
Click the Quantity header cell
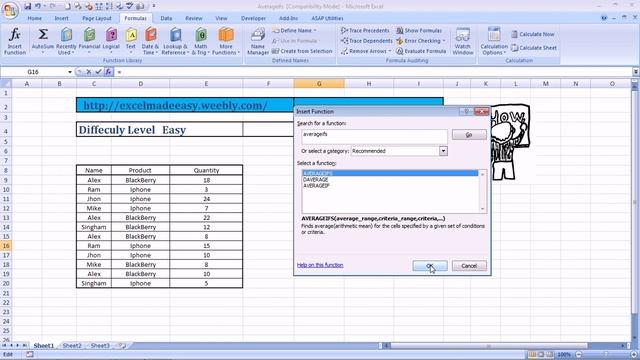[x=206, y=170]
